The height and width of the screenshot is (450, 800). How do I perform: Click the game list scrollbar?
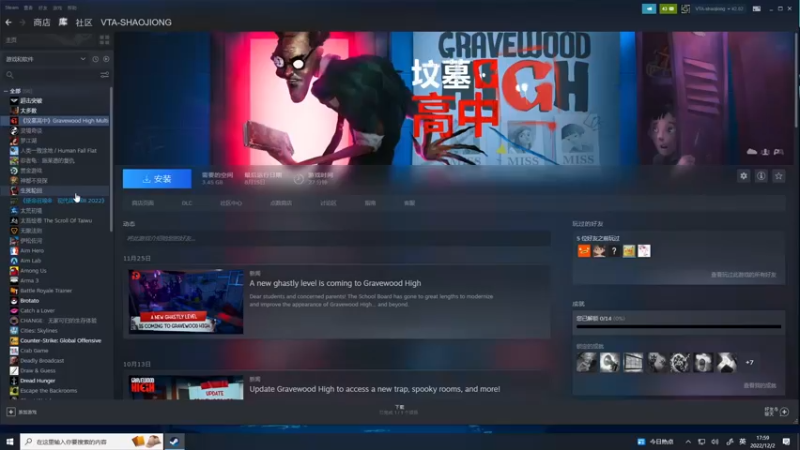tap(111, 159)
